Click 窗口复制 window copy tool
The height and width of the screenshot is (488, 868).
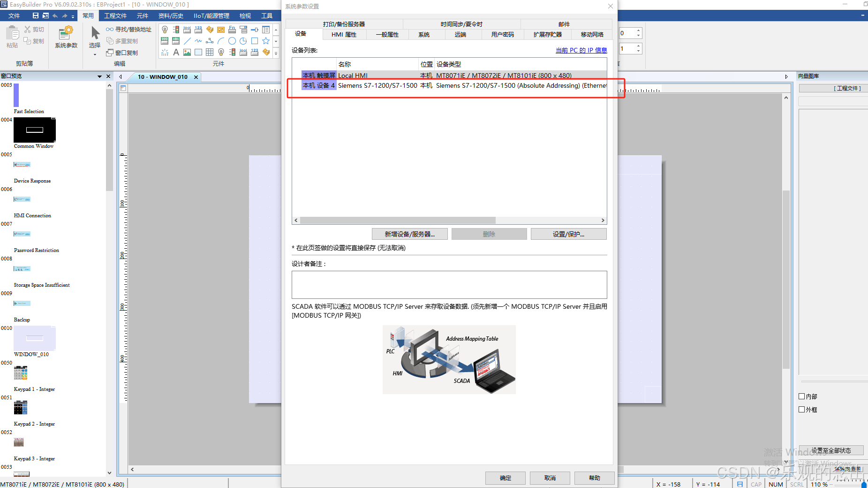pyautogui.click(x=122, y=53)
